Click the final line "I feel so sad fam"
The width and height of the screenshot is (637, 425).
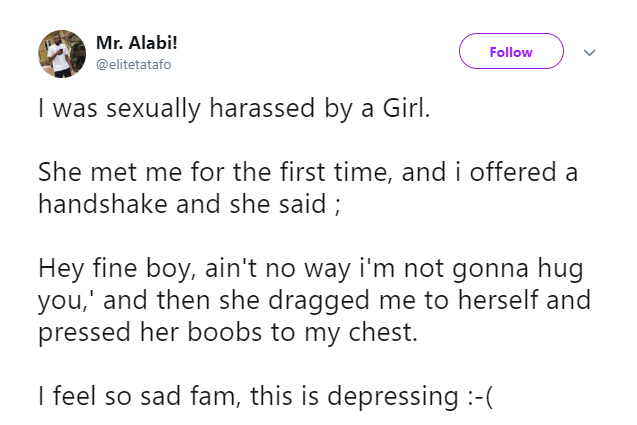266,397
